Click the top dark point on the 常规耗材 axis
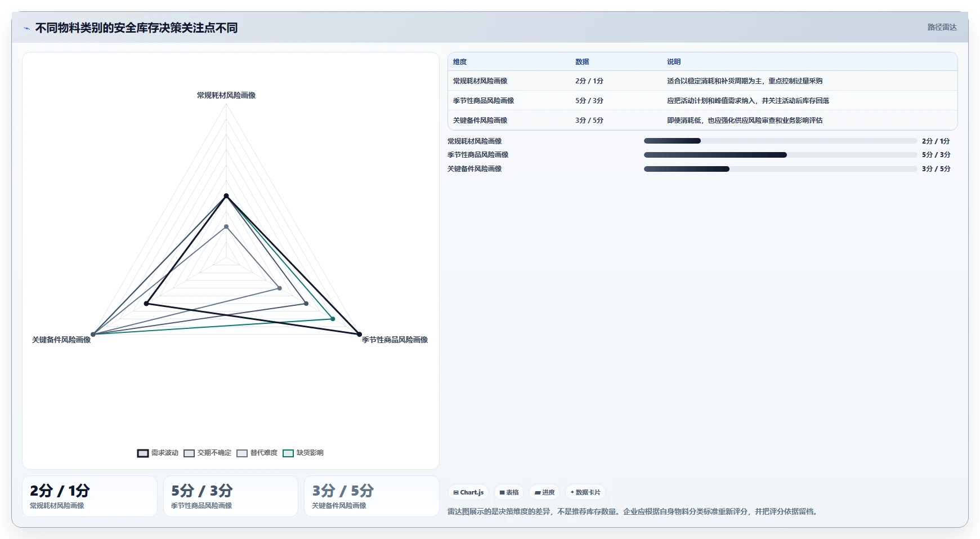Screen dimensions: 980x539 point(226,196)
